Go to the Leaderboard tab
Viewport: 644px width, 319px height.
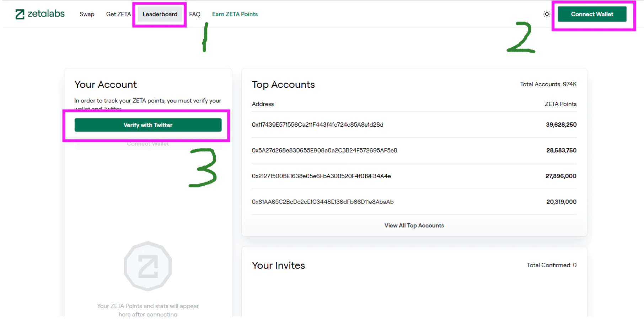[160, 14]
